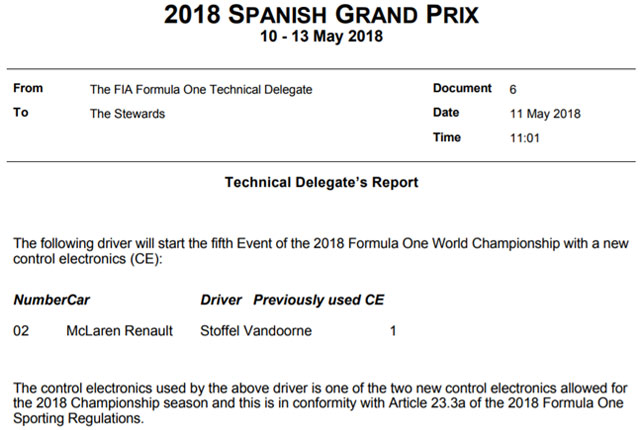Viewport: 644px width, 430px height.
Task: Select the time value 11:01
Action: tap(525, 138)
